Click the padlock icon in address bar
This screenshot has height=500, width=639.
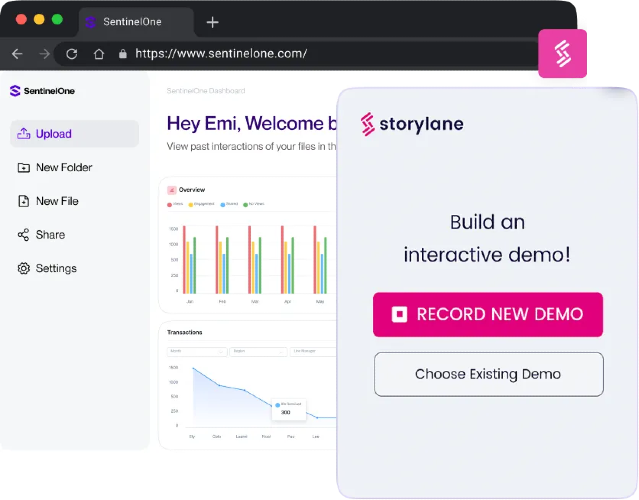[x=123, y=54]
